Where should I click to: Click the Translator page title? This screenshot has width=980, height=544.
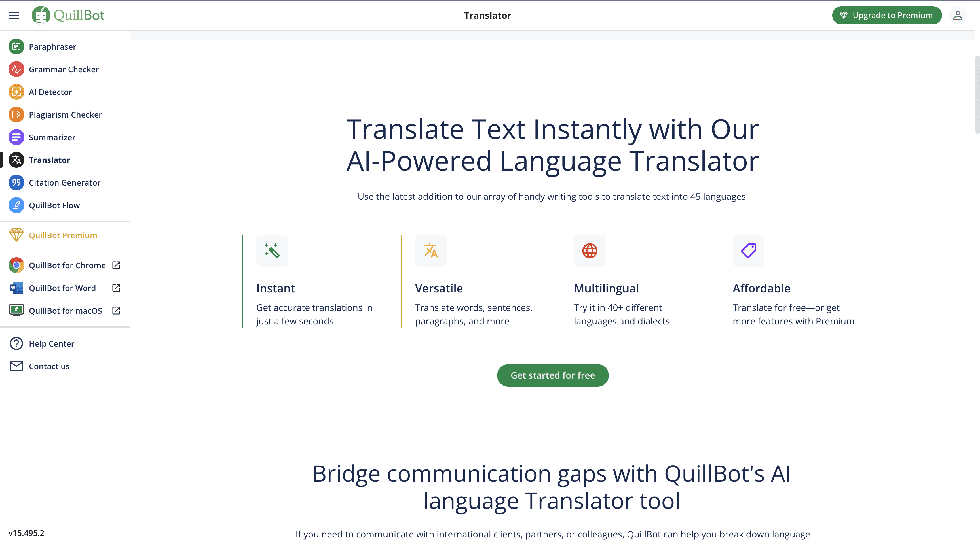tap(487, 15)
